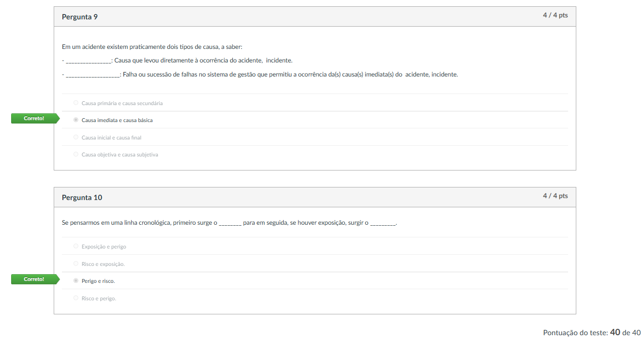Click the 'Pergunta 9' header title
The width and height of the screenshot is (644, 341).
80,17
